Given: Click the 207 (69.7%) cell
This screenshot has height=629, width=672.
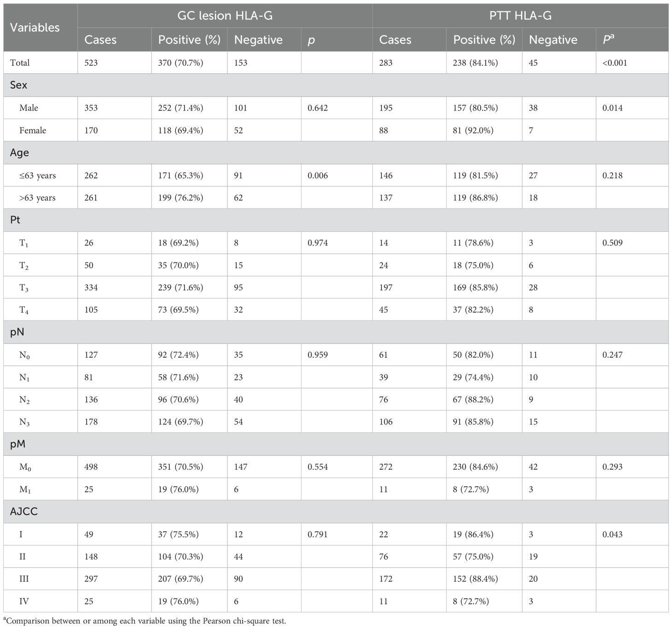Looking at the screenshot, I should coord(180,579).
